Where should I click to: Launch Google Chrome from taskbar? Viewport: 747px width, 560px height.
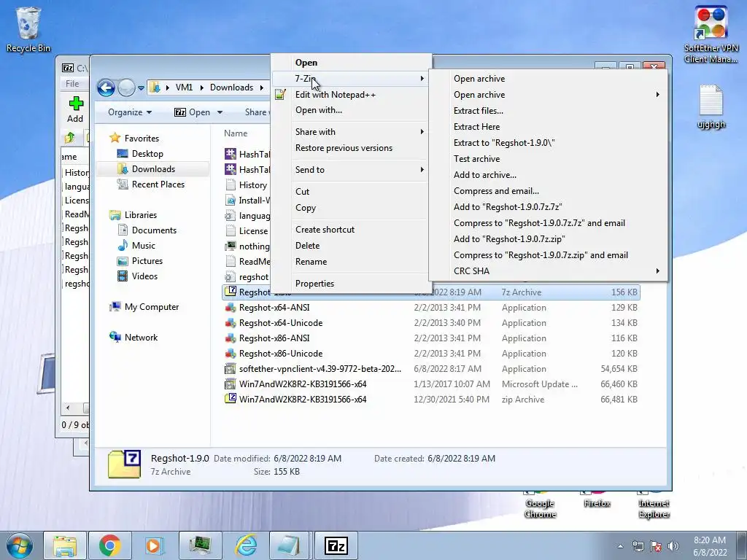109,545
